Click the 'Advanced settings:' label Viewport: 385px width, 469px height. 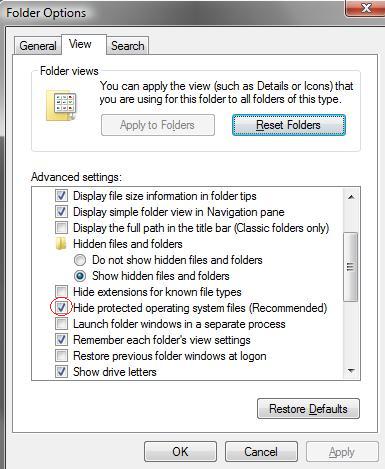[76, 177]
